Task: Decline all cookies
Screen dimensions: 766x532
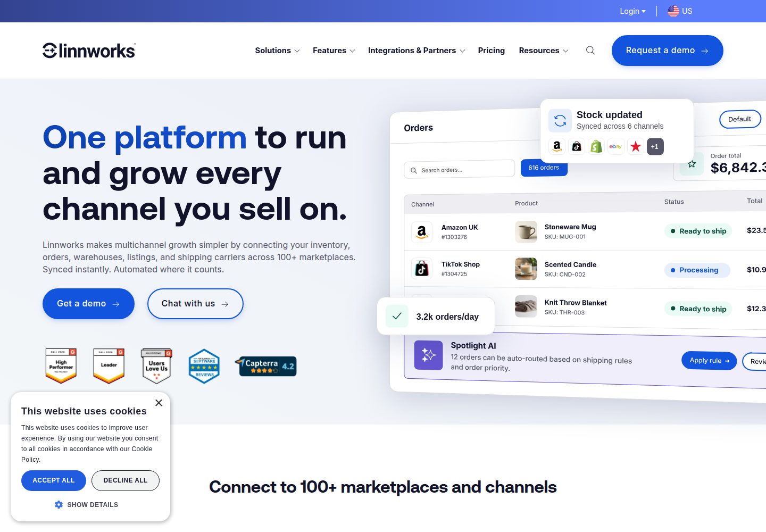Action: click(126, 480)
